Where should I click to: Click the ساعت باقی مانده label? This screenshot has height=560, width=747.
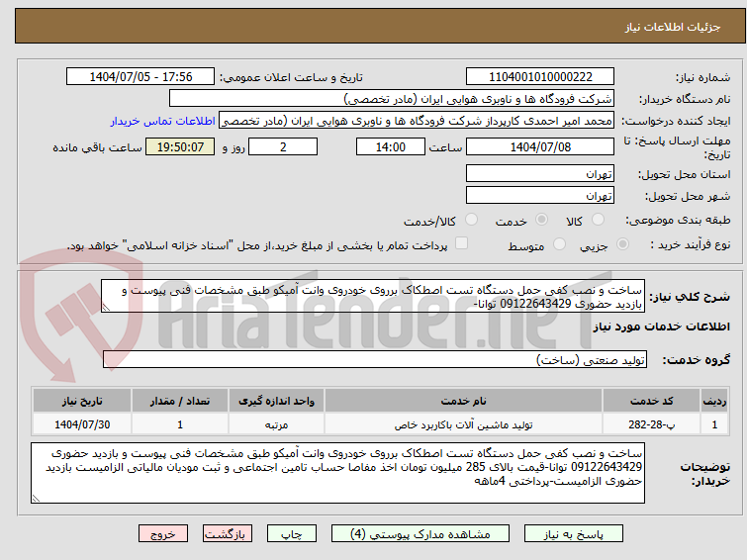[97, 147]
